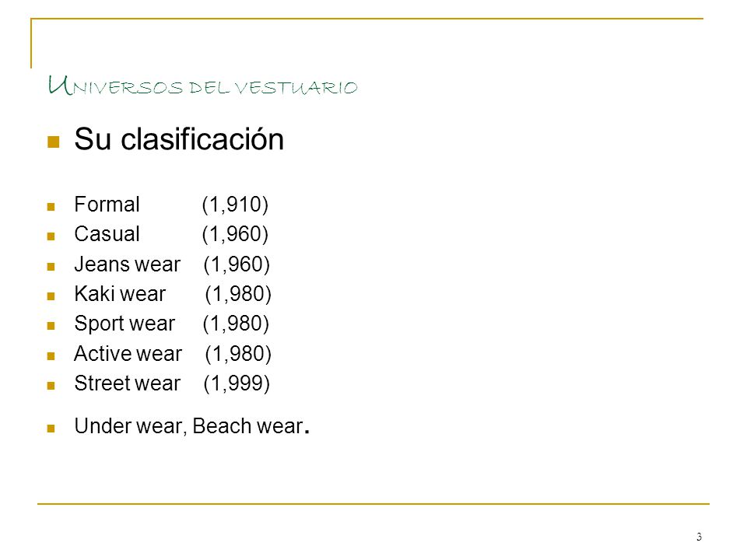
Task: Click the Street wear text
Action: 127,383
